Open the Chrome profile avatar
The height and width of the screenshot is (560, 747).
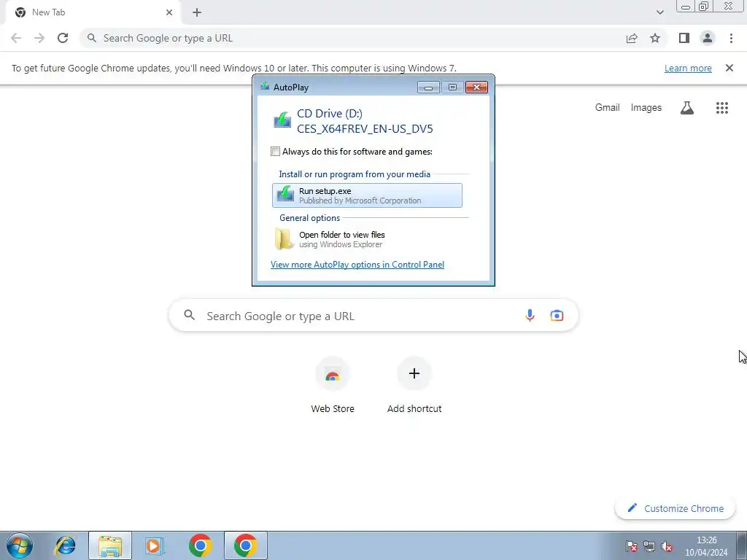(x=708, y=38)
